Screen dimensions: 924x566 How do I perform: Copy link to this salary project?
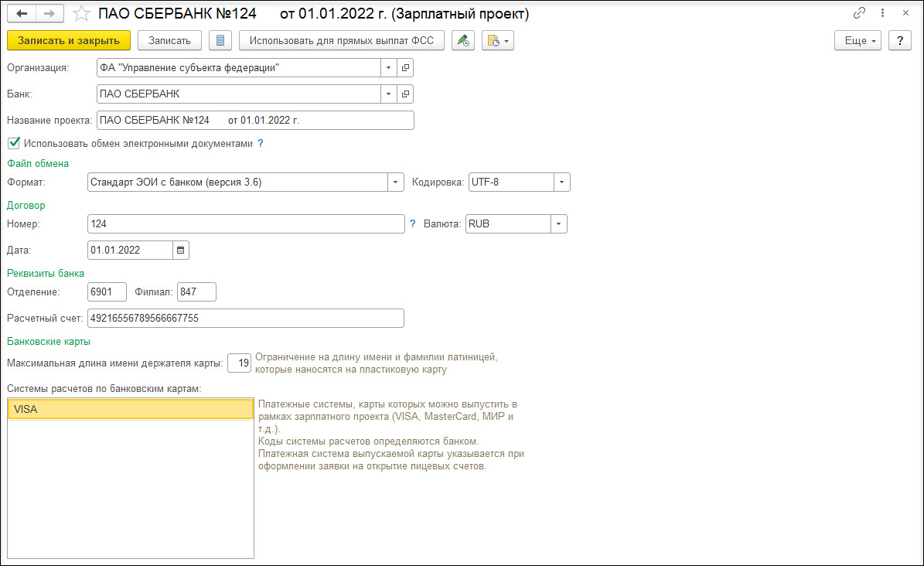coord(859,12)
